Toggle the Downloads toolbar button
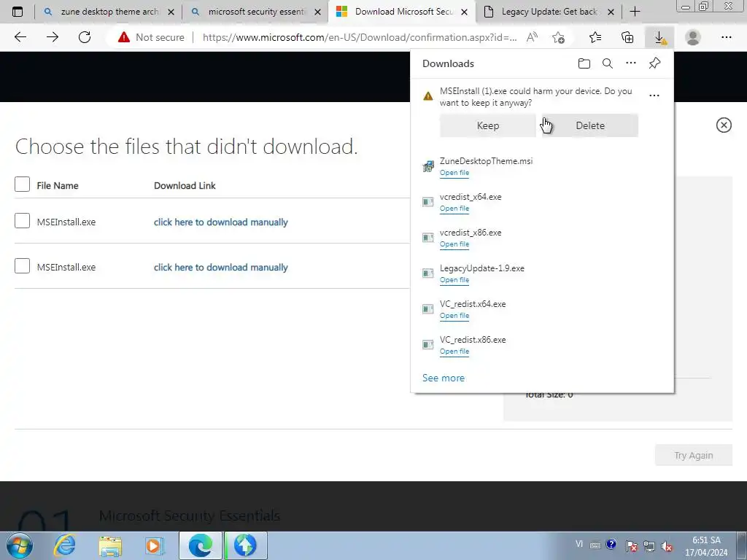 (x=659, y=37)
